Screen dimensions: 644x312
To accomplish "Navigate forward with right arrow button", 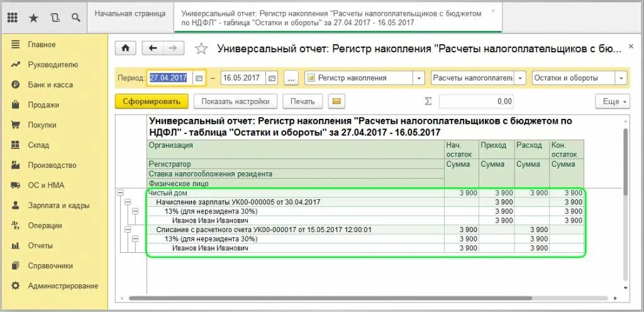I will click(174, 48).
